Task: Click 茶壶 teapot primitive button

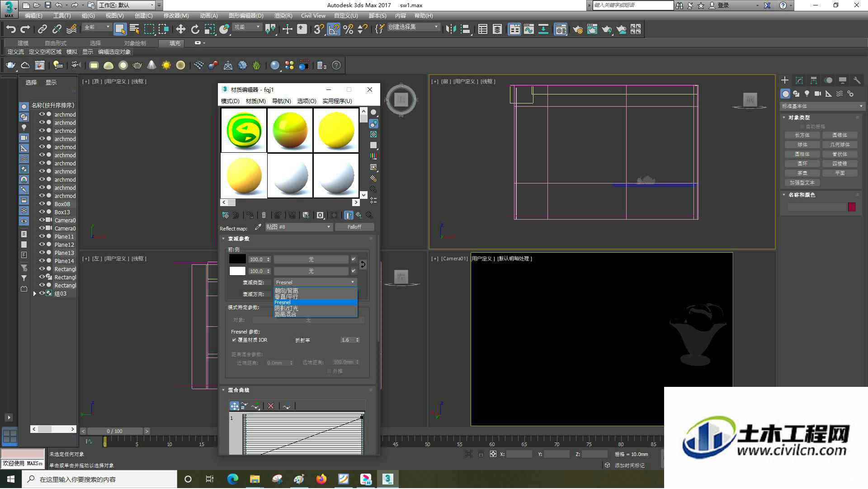Action: 802,173
